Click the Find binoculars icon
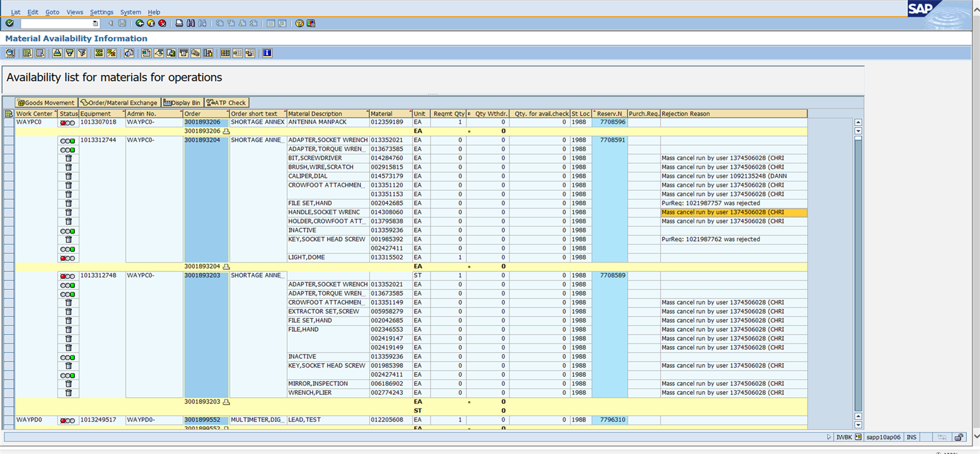980x454 pixels. pos(191,23)
